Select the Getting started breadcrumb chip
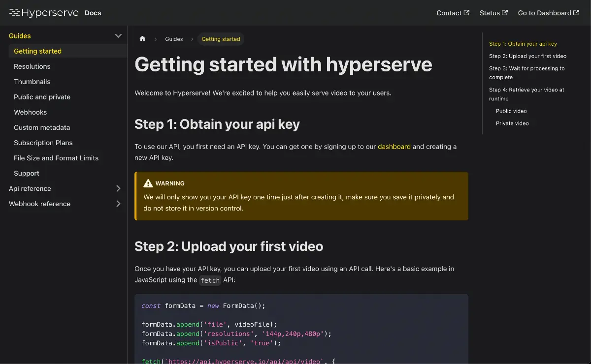The image size is (591, 364). point(221,39)
